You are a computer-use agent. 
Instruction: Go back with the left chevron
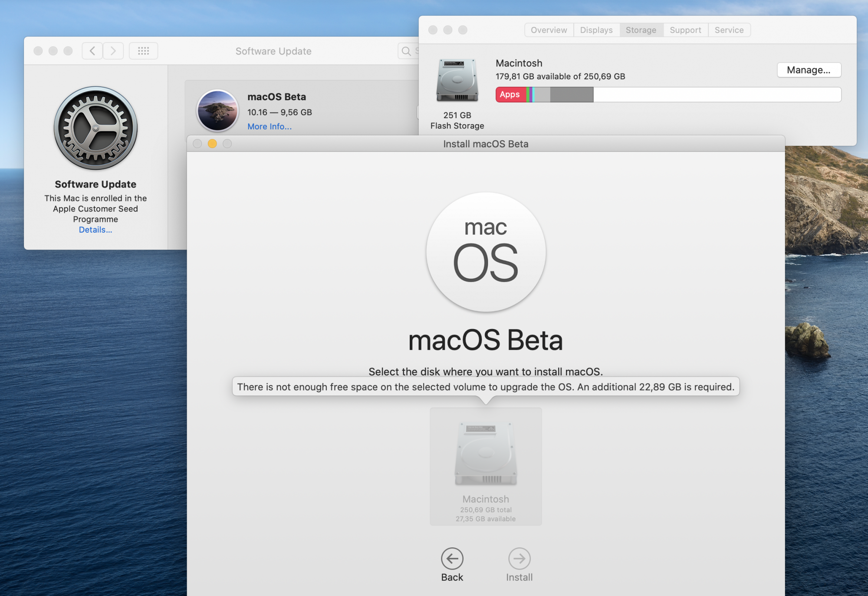[92, 51]
